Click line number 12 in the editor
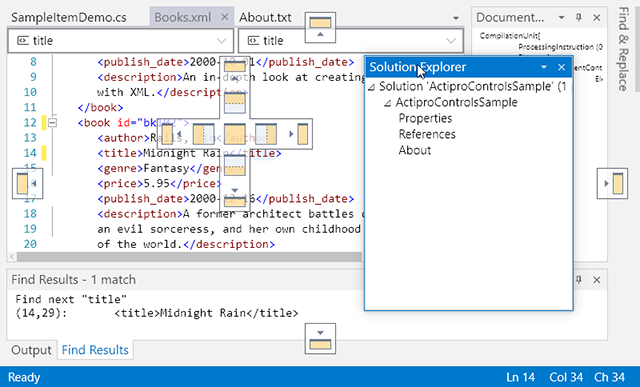The height and width of the screenshot is (387, 640). tap(30, 123)
